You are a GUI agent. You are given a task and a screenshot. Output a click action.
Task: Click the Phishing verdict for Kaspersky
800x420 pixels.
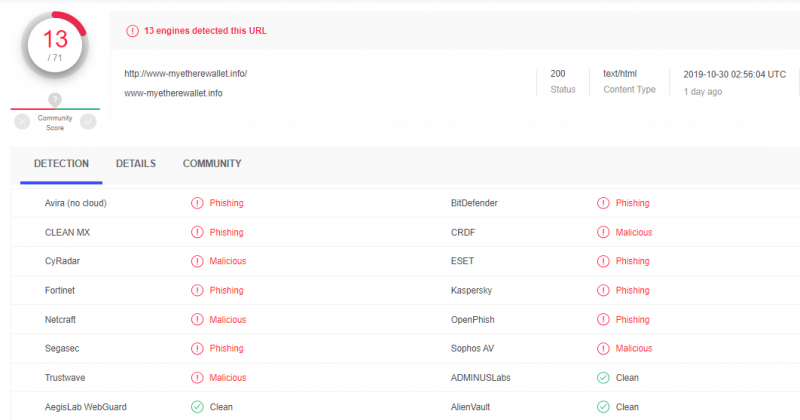(633, 290)
